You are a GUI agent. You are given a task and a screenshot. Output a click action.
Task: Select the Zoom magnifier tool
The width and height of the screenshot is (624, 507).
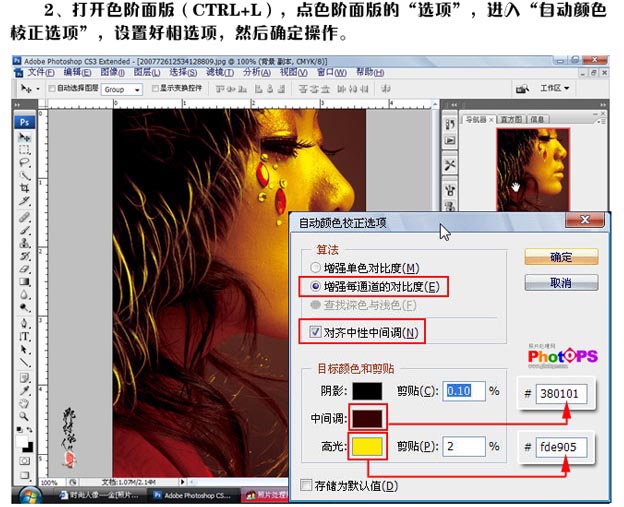pyautogui.click(x=24, y=416)
